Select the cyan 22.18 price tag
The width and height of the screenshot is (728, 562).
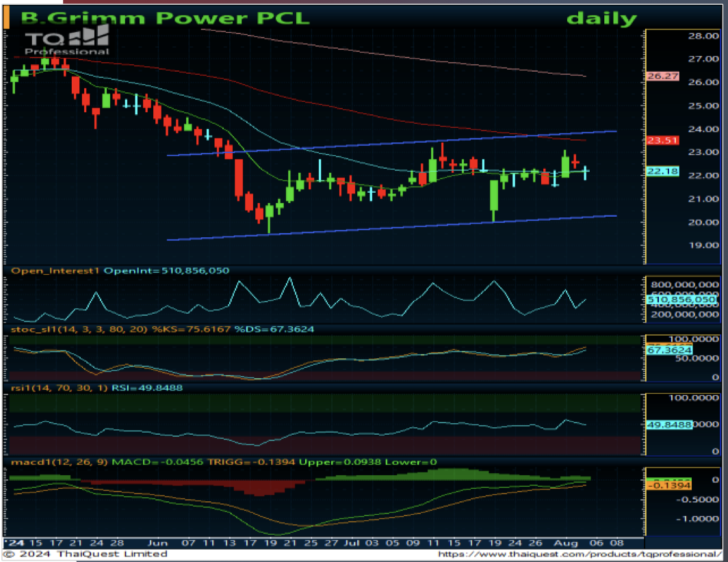(662, 172)
